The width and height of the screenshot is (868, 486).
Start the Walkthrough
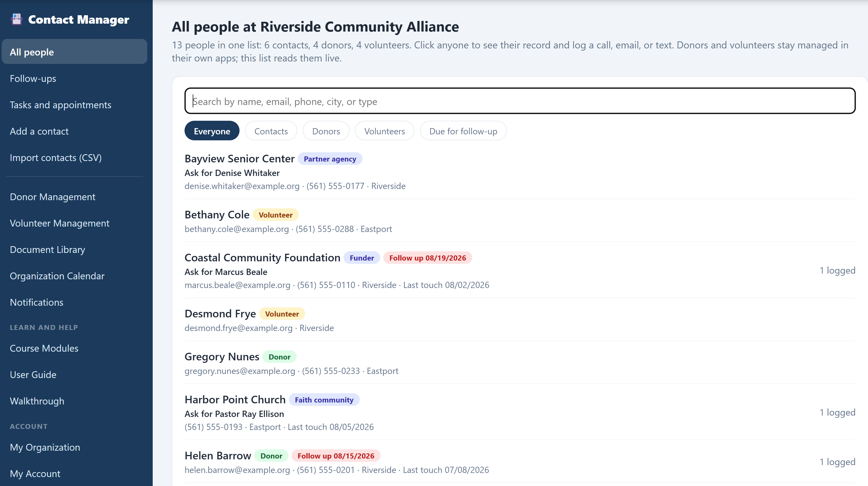pyautogui.click(x=74, y=401)
